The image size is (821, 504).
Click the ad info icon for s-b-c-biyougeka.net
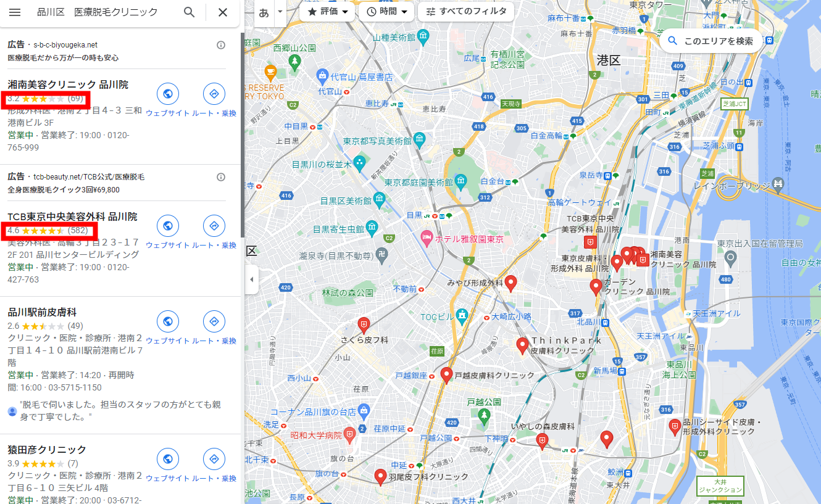point(221,45)
